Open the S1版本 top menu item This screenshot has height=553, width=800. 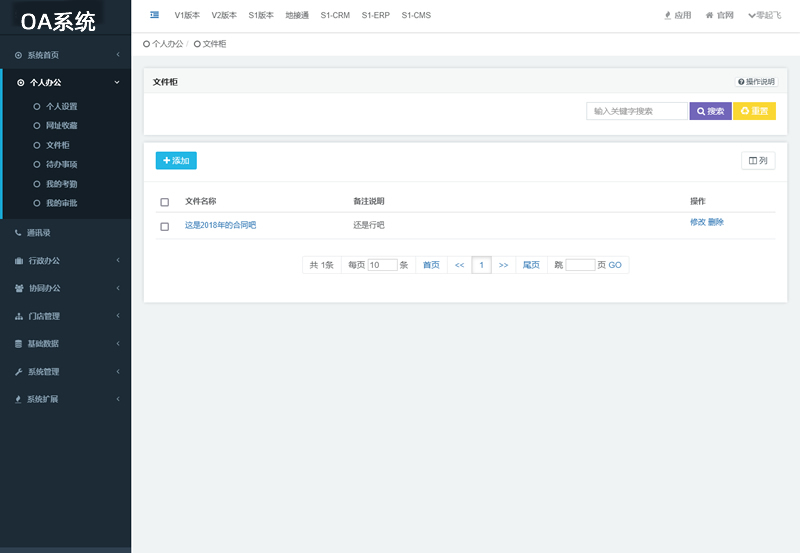pyautogui.click(x=261, y=15)
